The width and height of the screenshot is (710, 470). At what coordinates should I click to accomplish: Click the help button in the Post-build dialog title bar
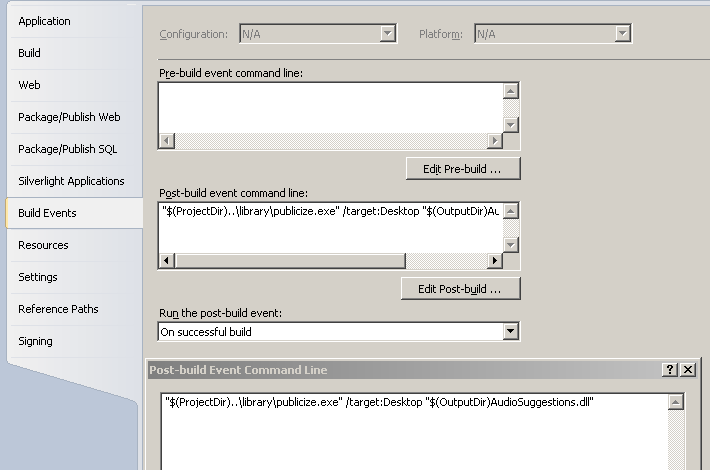(670, 369)
